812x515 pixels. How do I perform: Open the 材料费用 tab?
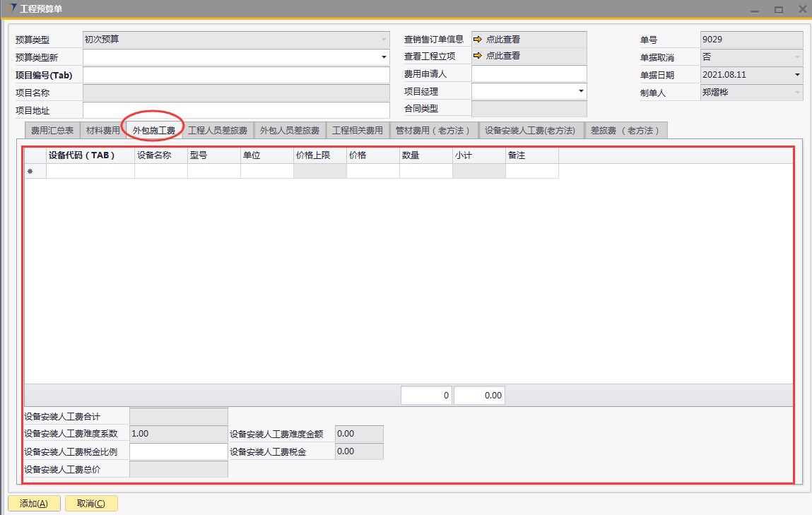click(102, 131)
